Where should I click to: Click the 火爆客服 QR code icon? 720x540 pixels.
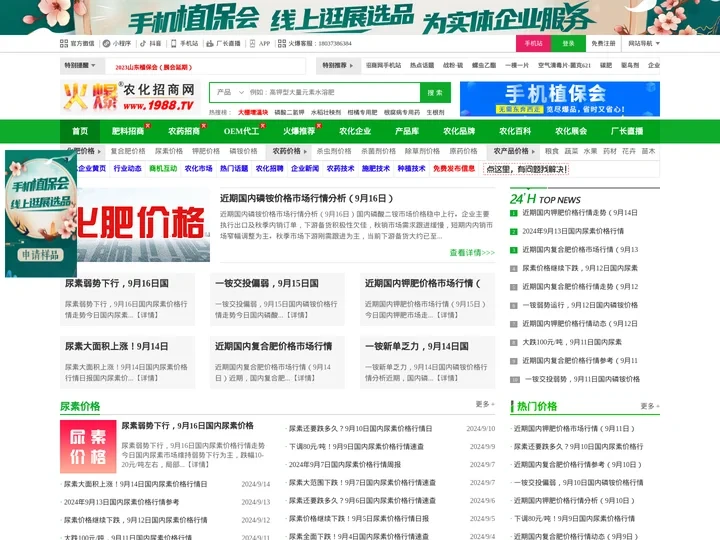click(x=282, y=43)
